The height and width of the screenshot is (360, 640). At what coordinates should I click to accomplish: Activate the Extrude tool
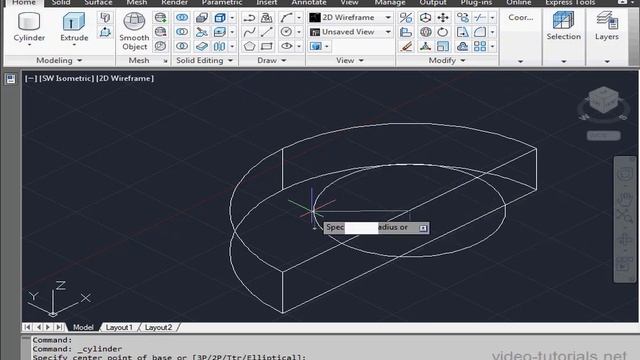pos(74,27)
